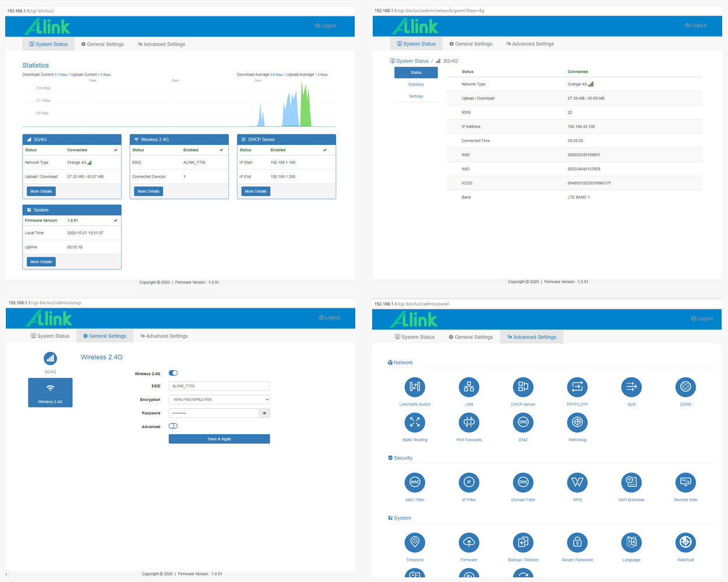
Task: Open the LAN/WAN Switch icon
Action: 415,387
